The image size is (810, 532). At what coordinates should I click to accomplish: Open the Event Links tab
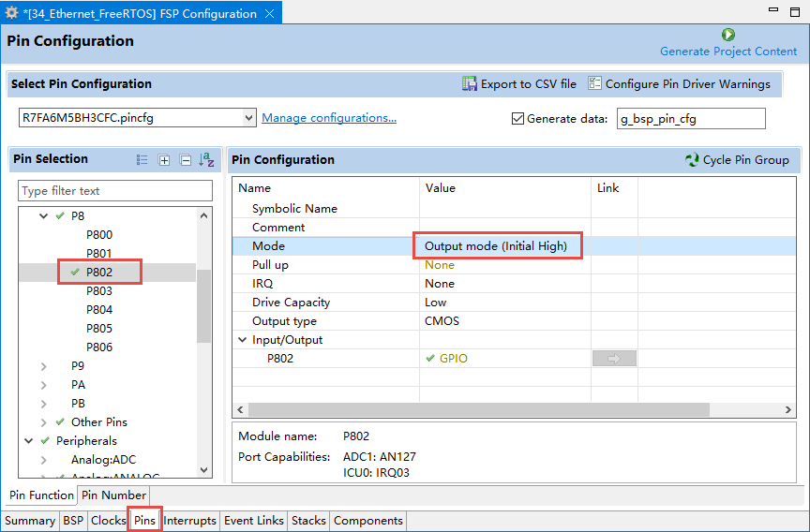pos(254,521)
